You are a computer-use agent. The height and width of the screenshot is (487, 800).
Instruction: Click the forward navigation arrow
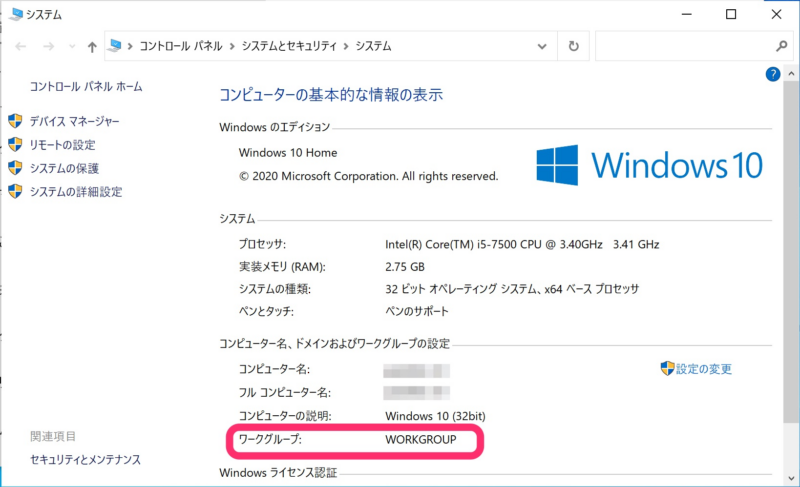(48, 47)
